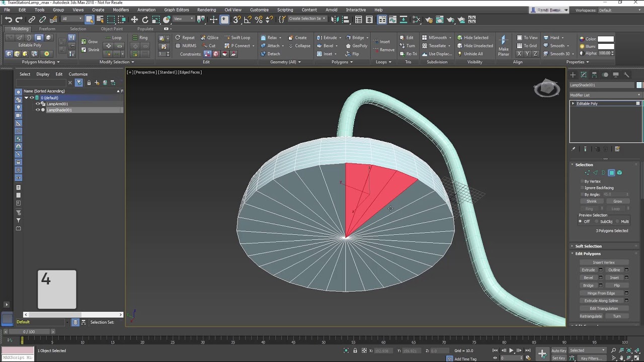Select the SubObj preview selection radio
Screen dimensions: 644x362
point(597,222)
